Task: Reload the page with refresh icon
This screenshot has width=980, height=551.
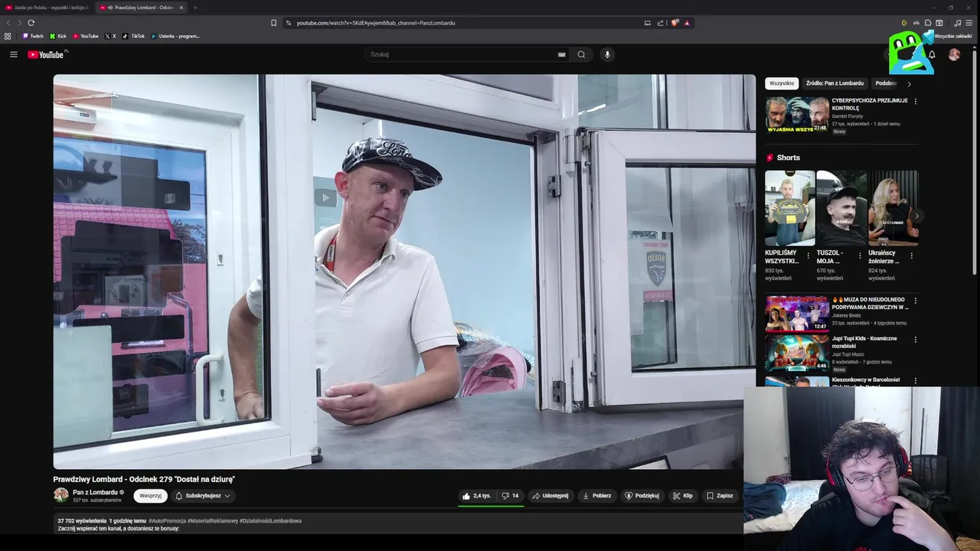Action: point(31,23)
